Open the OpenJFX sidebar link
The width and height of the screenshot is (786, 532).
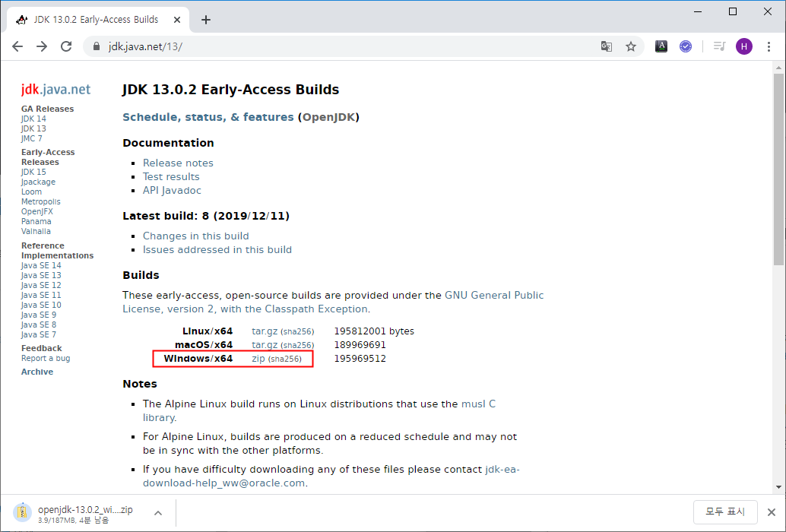(37, 211)
